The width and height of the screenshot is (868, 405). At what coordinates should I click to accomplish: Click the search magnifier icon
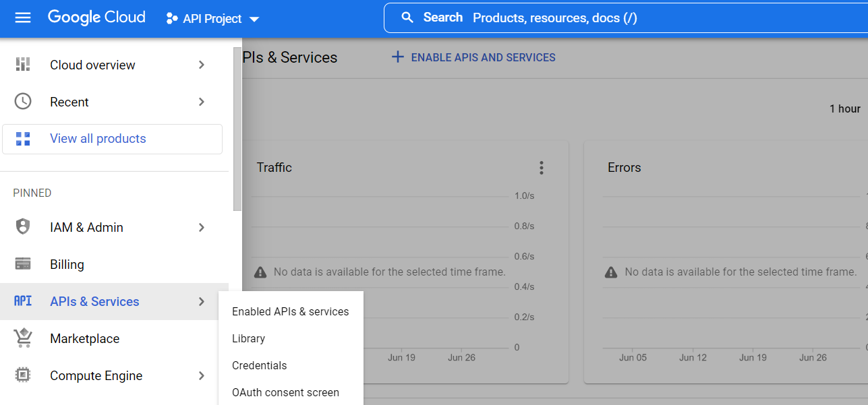[407, 18]
